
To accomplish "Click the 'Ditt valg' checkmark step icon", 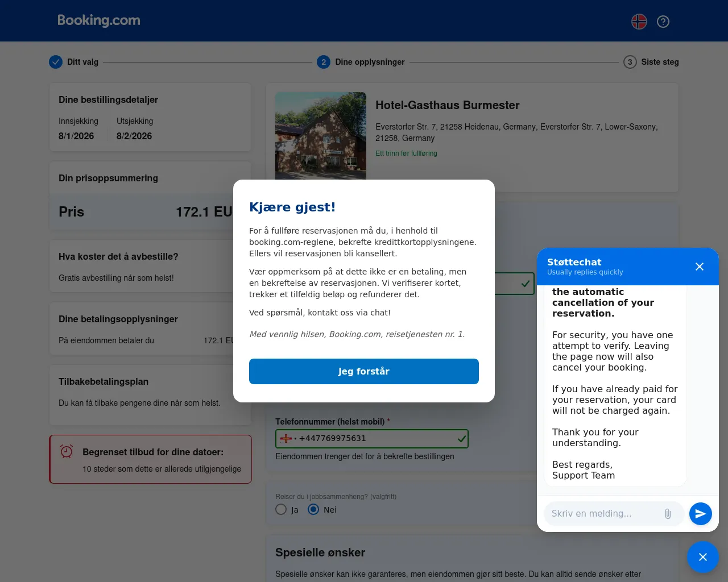I will click(56, 62).
